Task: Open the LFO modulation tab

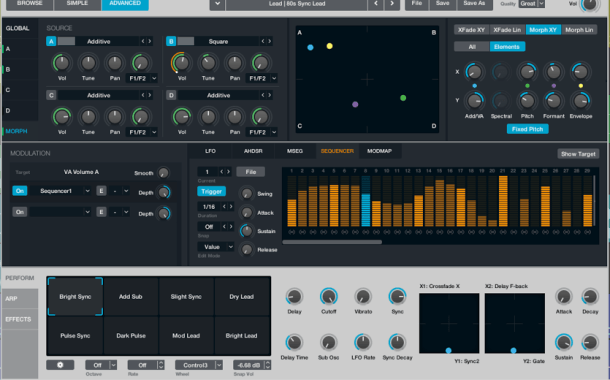Action: coord(210,151)
